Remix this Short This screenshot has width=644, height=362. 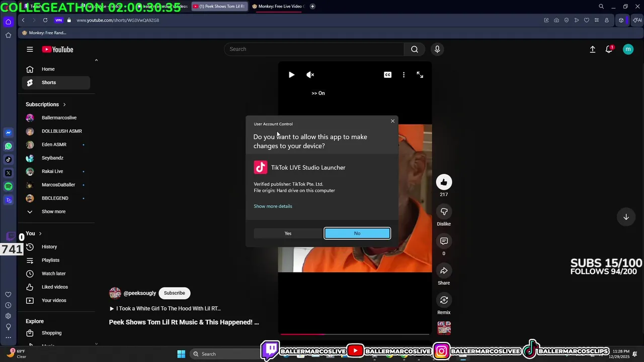pyautogui.click(x=444, y=300)
